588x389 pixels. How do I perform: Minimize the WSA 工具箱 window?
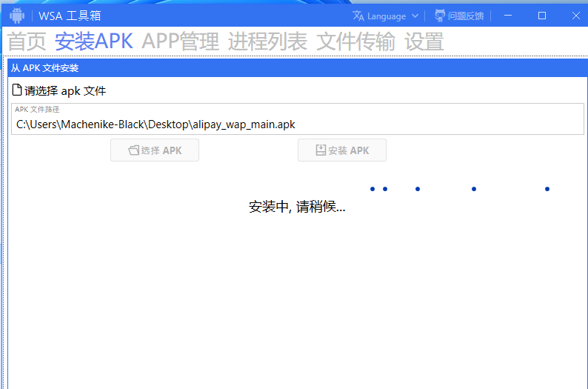point(508,16)
